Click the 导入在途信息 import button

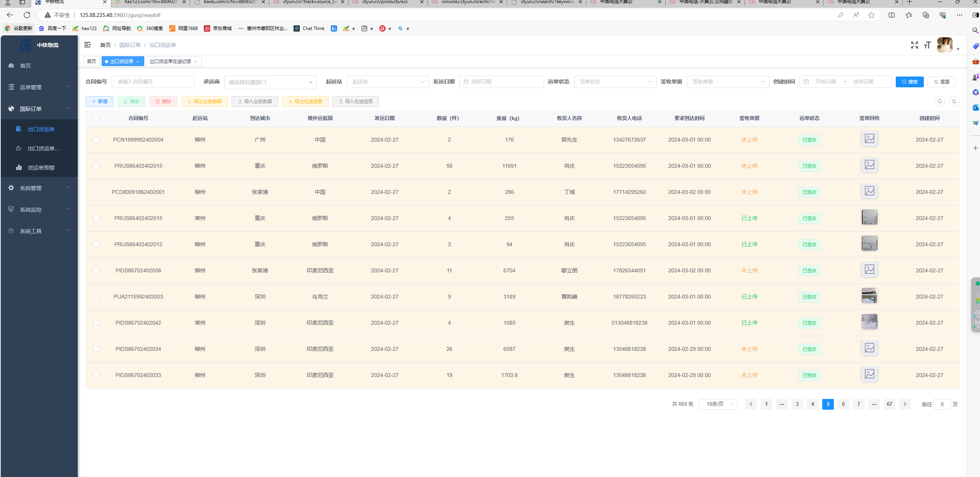[356, 102]
